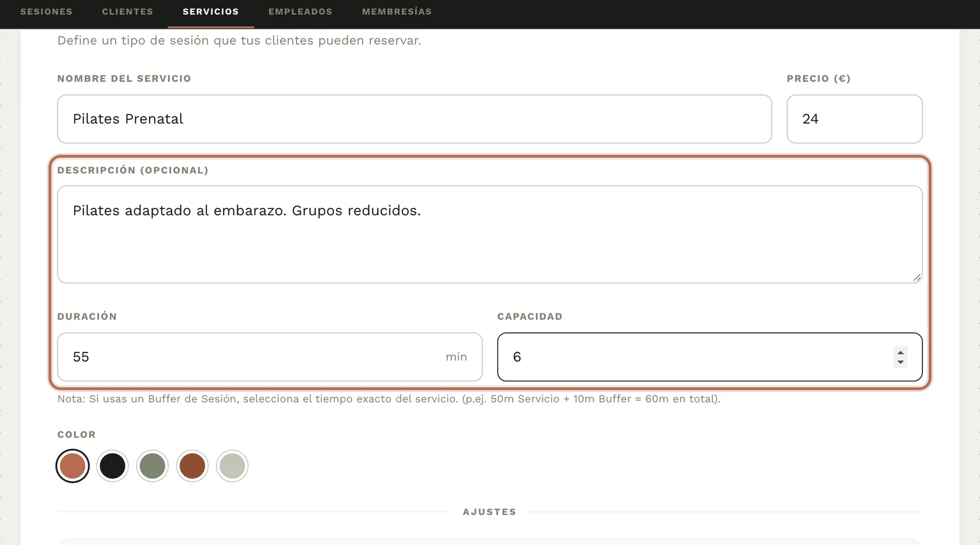Click the Capacidad field showing 6
This screenshot has width=980, height=545.
coord(709,357)
